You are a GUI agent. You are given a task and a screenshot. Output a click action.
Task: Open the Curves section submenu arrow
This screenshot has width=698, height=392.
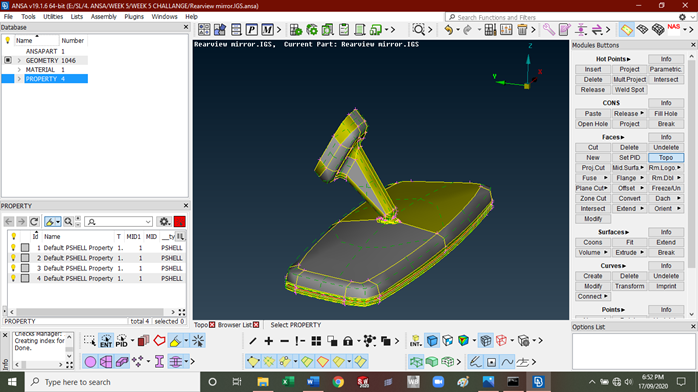(624, 266)
